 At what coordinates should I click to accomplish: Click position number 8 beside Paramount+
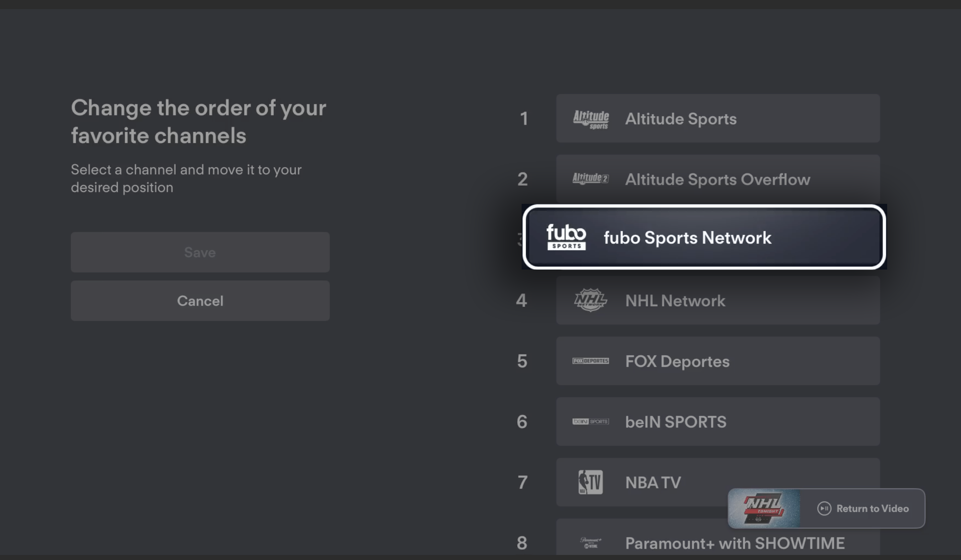[522, 543]
